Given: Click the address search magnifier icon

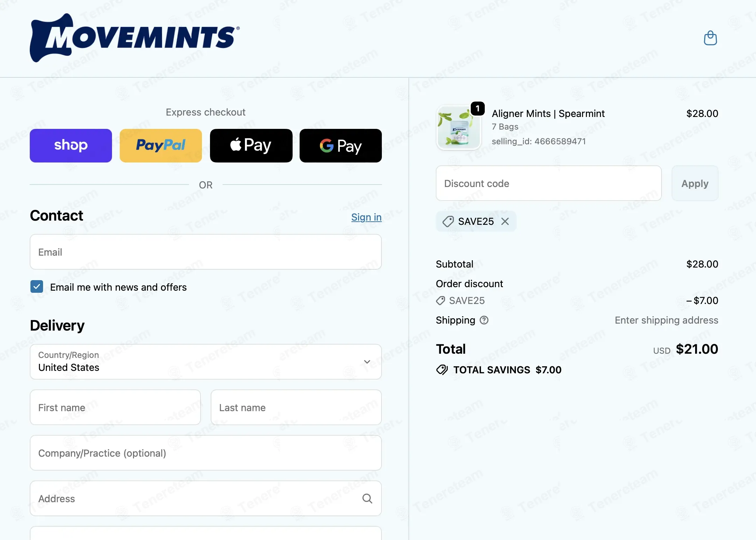Looking at the screenshot, I should [367, 498].
